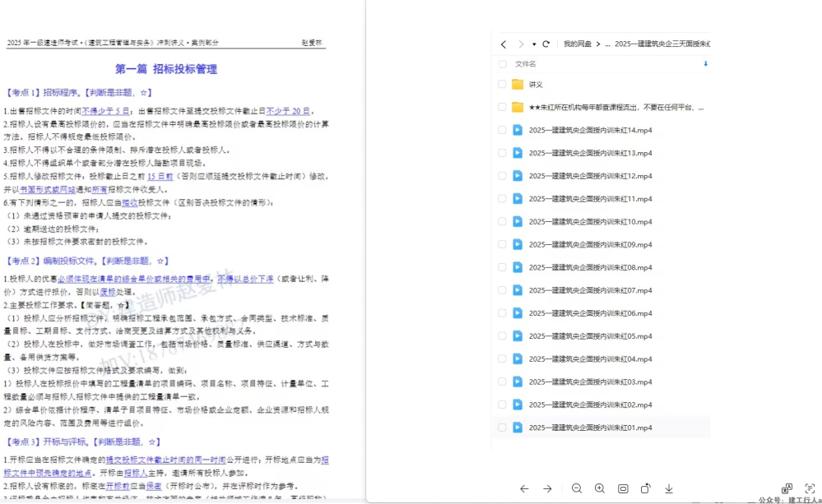The image size is (822, 504).
Task: Zoom out using the minus magnifier icon
Action: click(577, 489)
